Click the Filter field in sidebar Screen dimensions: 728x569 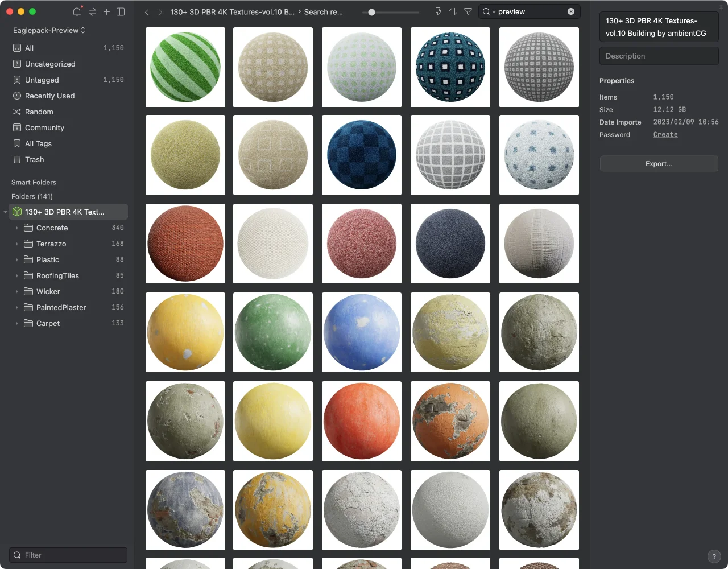pyautogui.click(x=68, y=555)
